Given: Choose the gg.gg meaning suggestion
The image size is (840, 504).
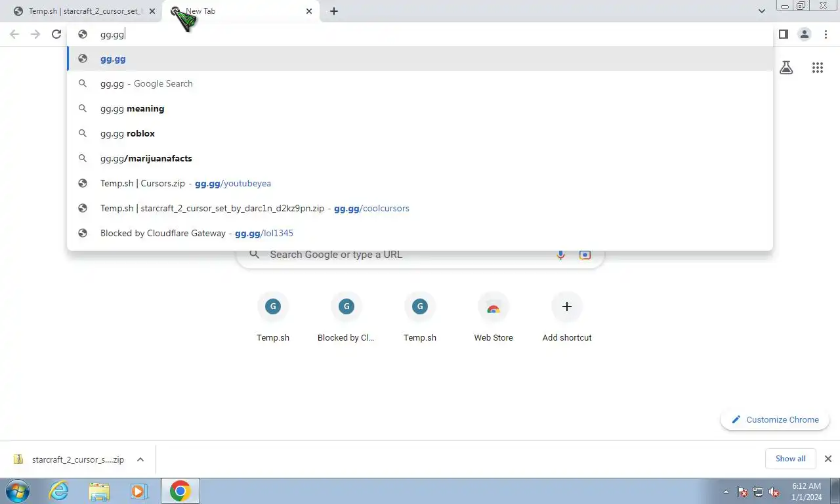Looking at the screenshot, I should [420, 108].
